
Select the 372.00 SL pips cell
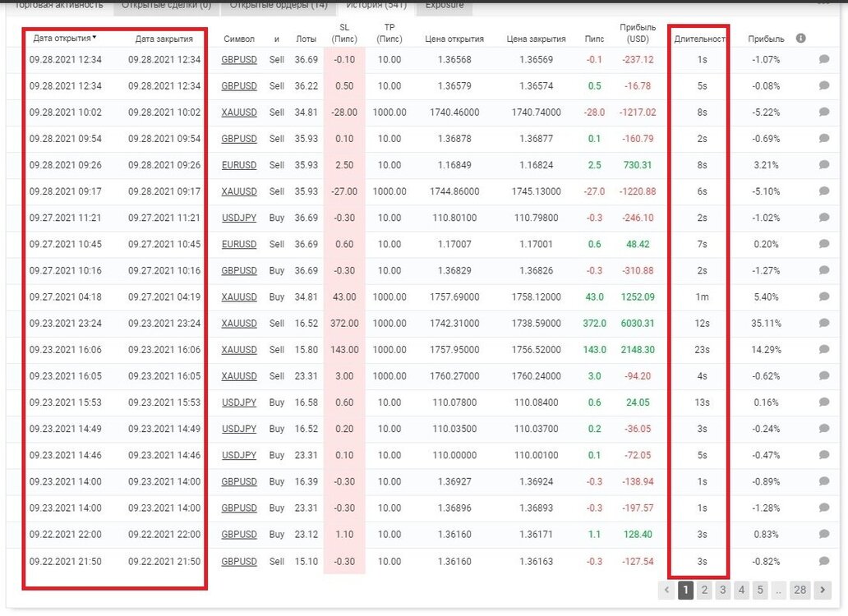[344, 323]
